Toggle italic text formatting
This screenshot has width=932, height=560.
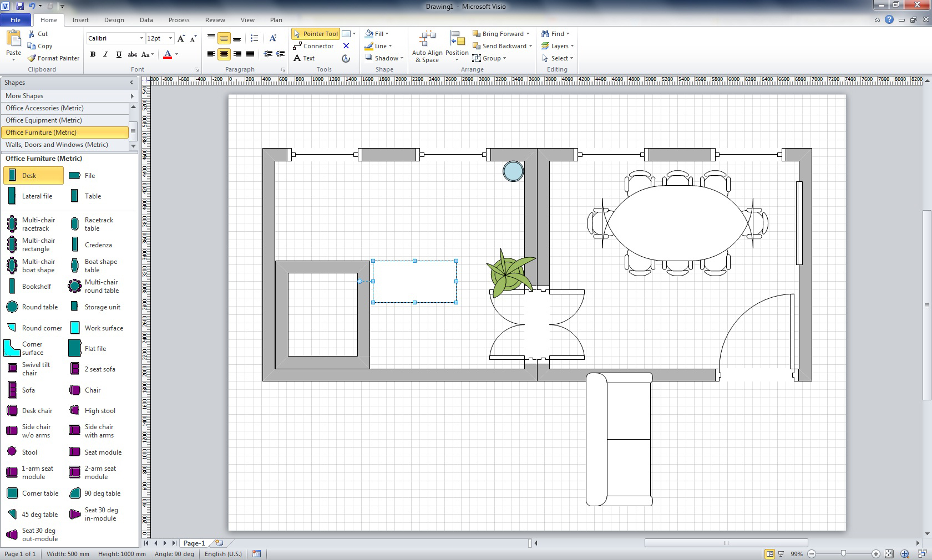click(x=105, y=54)
